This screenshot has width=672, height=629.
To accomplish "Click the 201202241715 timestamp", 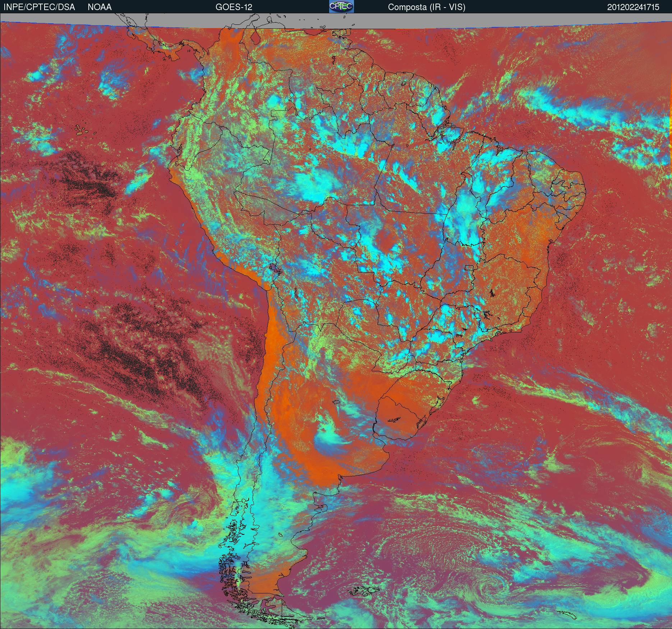I will pos(633,7).
